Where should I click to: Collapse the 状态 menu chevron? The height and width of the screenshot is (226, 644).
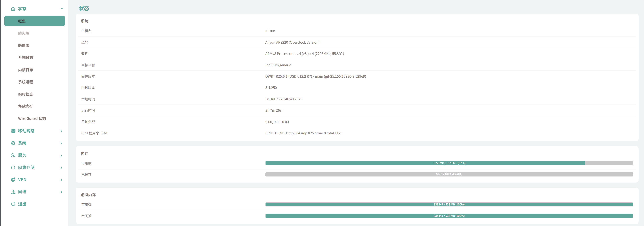(62, 9)
